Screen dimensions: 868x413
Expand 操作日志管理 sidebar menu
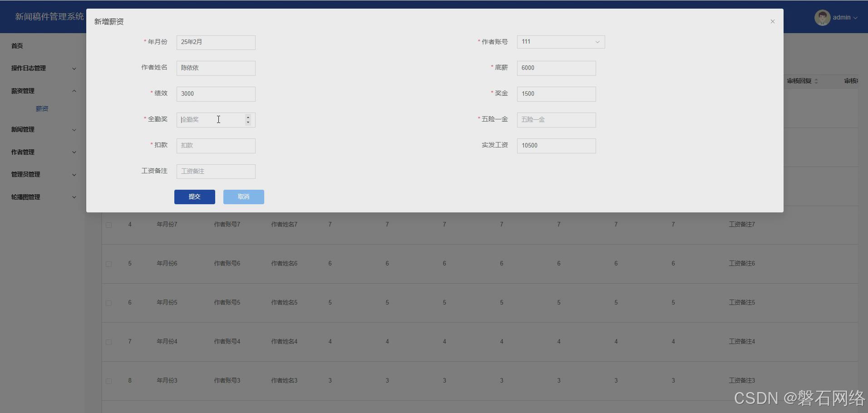(43, 69)
